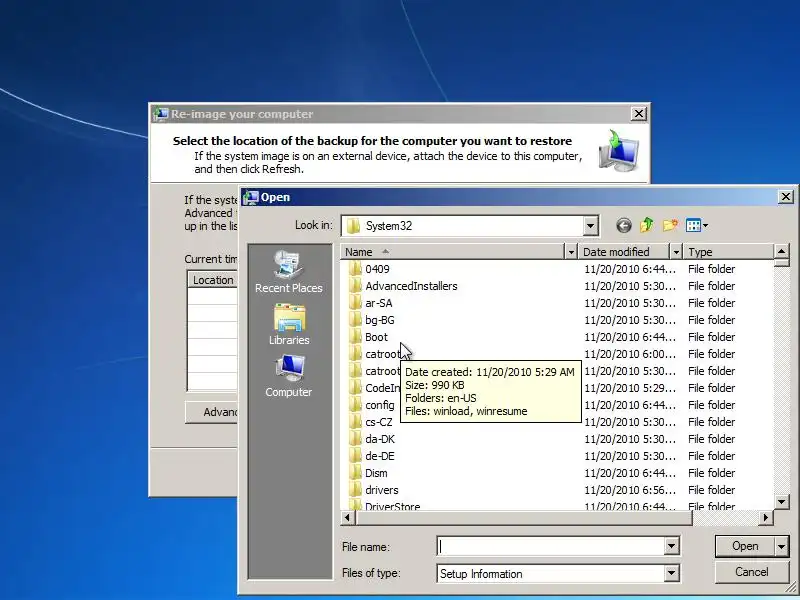Click the cs-CZ folder icon

355,422
